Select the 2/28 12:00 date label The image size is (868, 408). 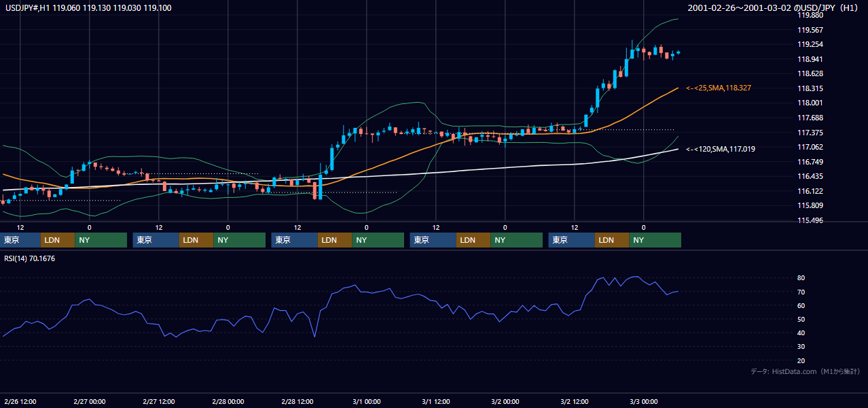[x=297, y=402]
